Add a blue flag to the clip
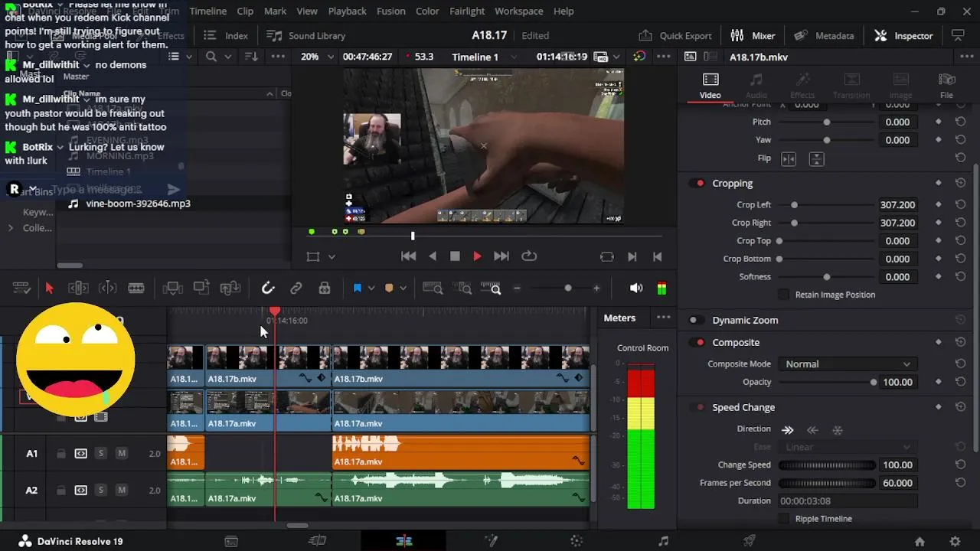Screen dimensions: 980x551 tap(358, 289)
